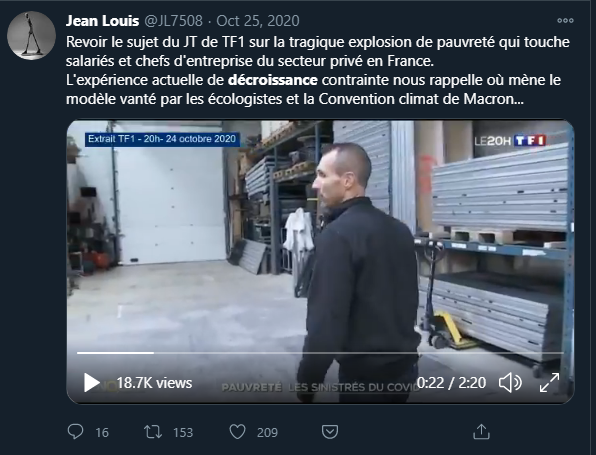View the 209 likes count
This screenshot has height=455, width=596.
267,433
